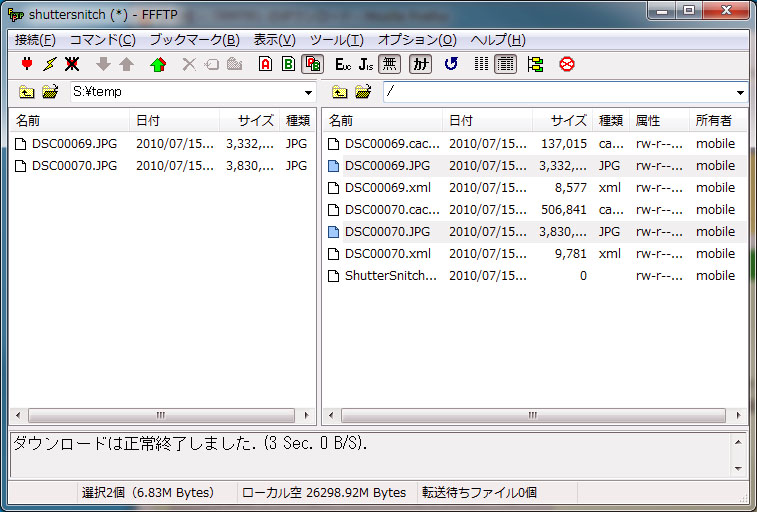Open the オプション(O) menu
Image resolution: width=757 pixels, height=512 pixels.
[417, 40]
